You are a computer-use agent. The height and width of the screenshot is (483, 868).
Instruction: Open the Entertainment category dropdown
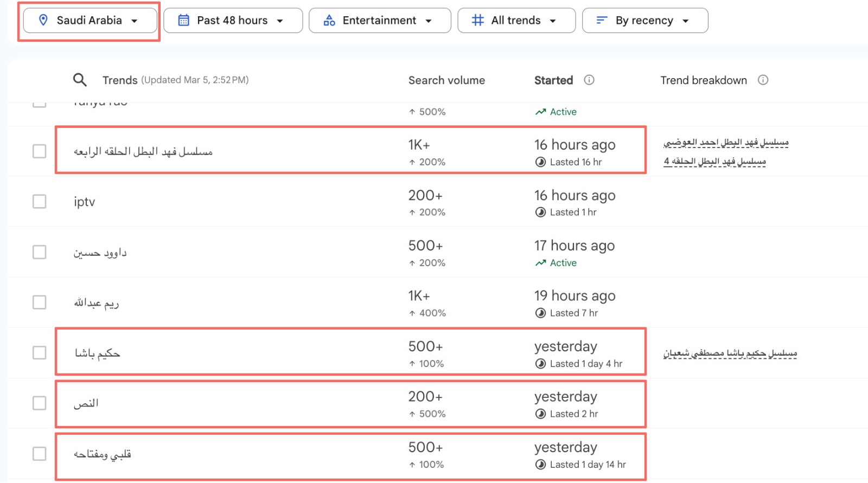point(380,21)
